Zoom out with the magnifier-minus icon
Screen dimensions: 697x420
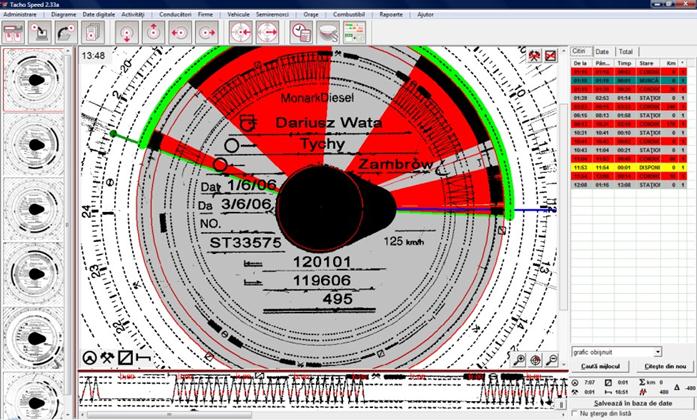[552, 360]
